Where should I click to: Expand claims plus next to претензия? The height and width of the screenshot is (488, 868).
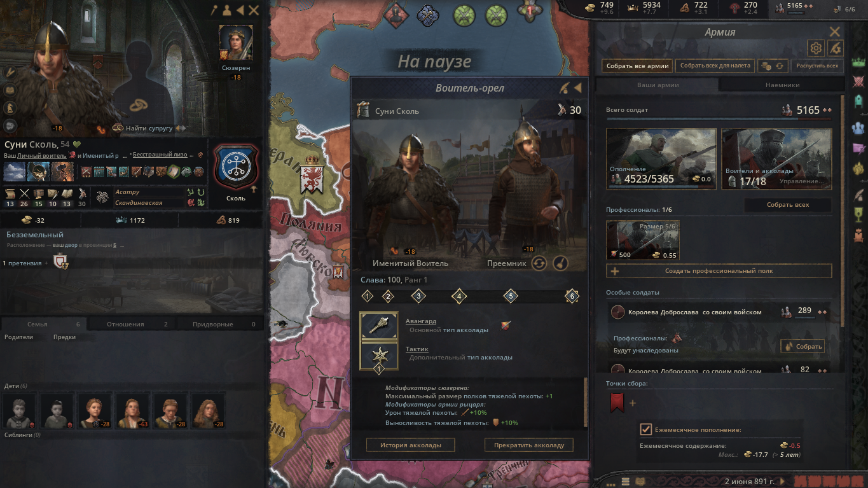pos(46,263)
